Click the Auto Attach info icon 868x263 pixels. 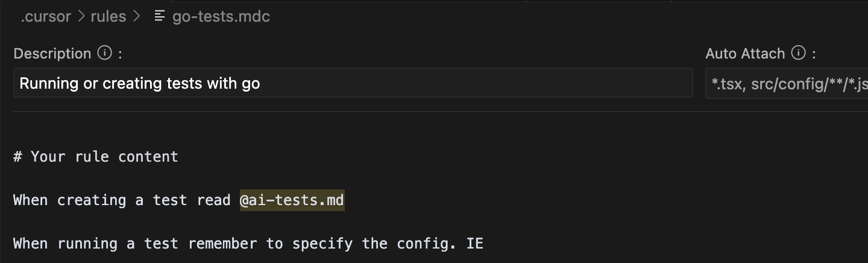pos(799,53)
